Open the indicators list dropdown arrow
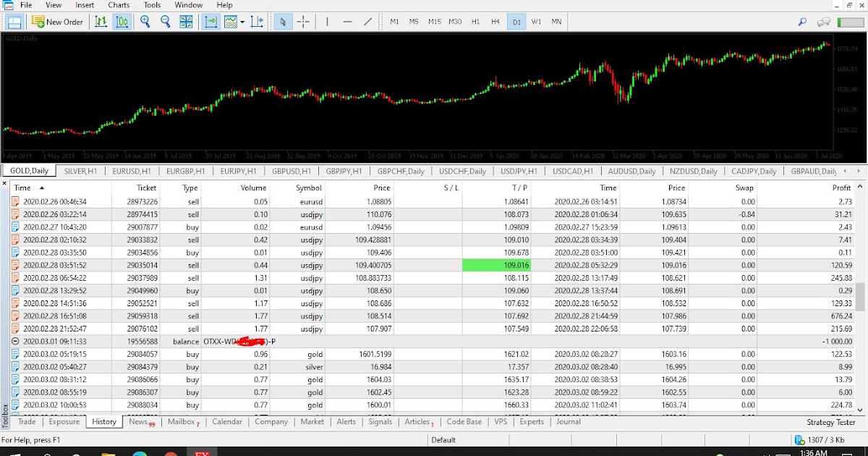Screen dimensions: 868x456 tap(242, 22)
